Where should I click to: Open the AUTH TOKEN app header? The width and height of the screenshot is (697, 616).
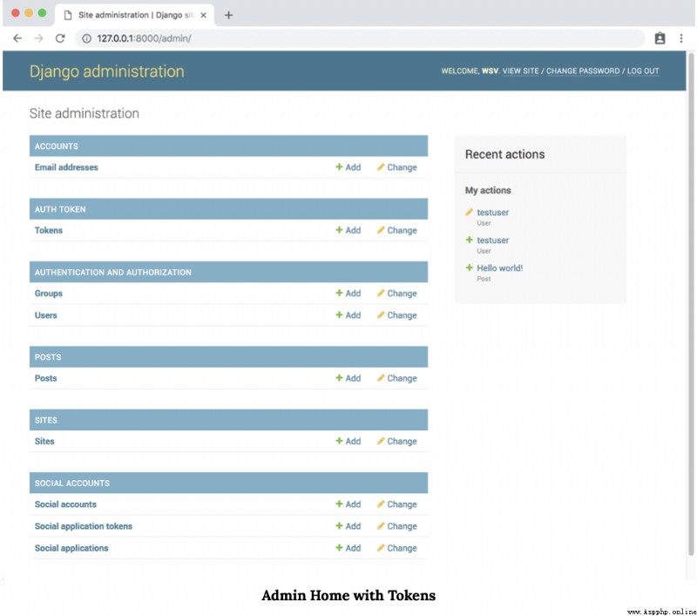pos(60,209)
